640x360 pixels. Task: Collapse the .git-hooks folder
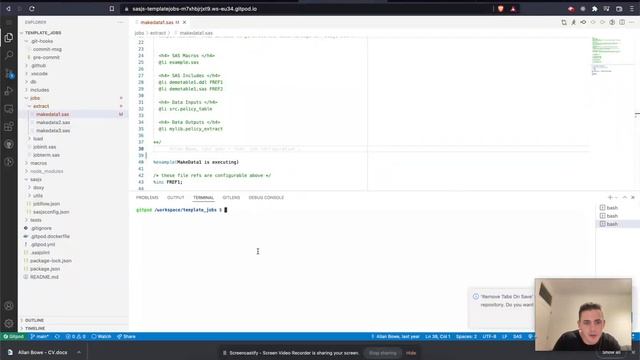click(x=42, y=41)
